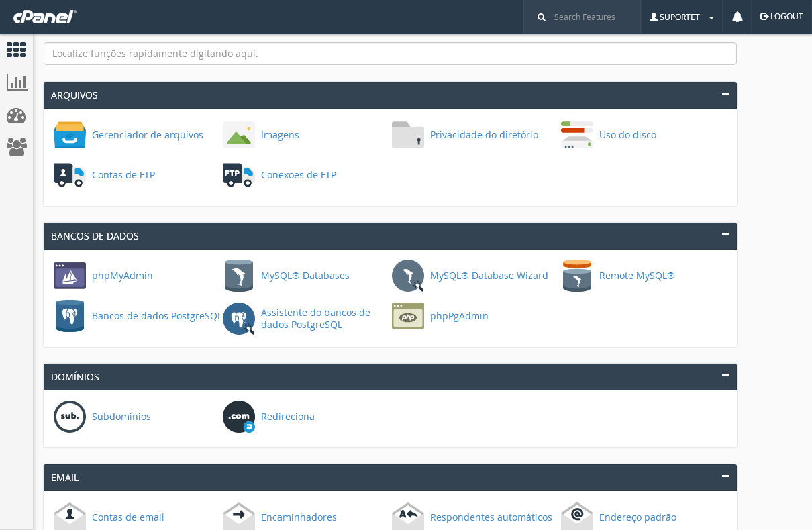
Task: Open the Endereço padrão link
Action: tap(638, 517)
